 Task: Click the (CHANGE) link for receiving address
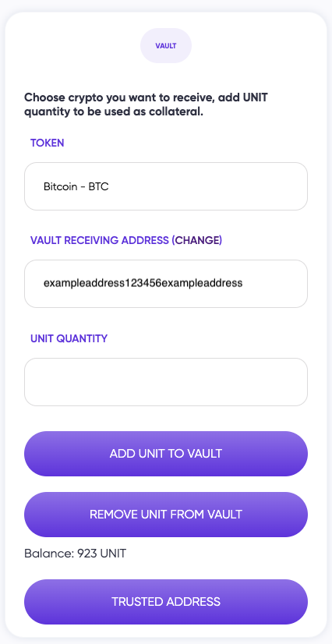point(196,240)
